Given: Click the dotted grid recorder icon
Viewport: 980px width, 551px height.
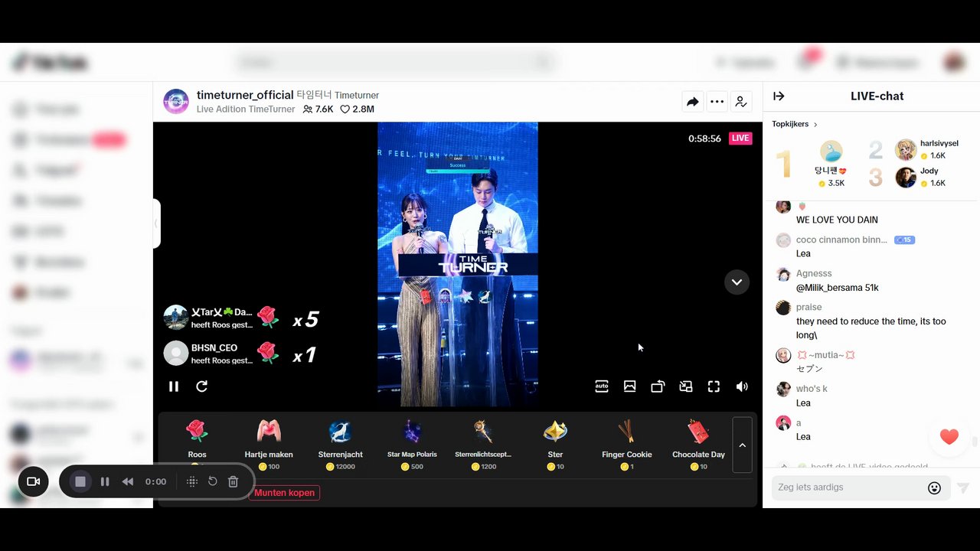Looking at the screenshot, I should (x=192, y=481).
